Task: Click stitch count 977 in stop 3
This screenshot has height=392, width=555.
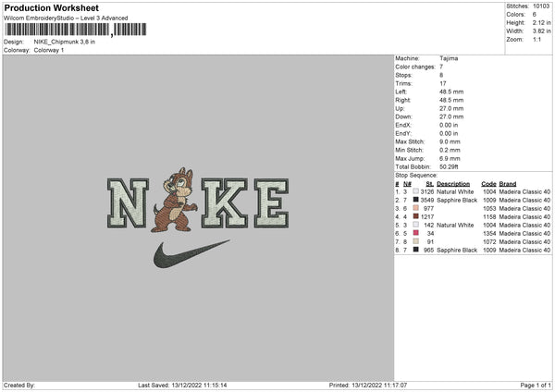Action: pyautogui.click(x=428, y=208)
